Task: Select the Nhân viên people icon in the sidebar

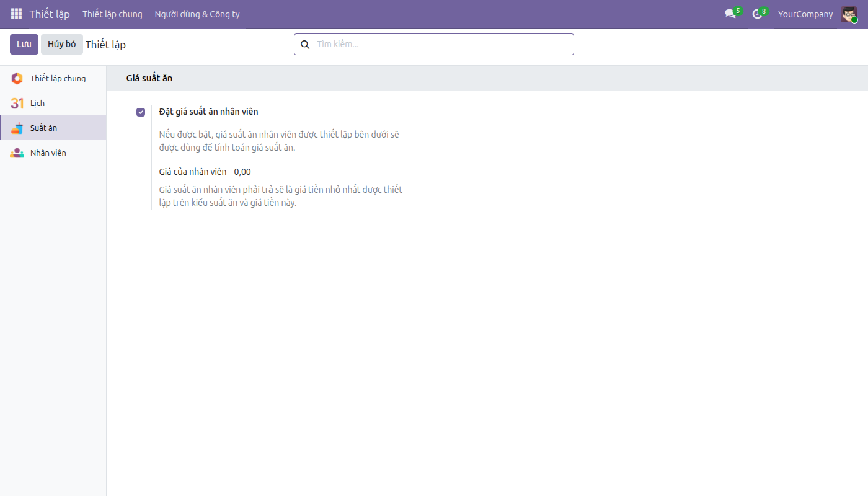Action: tap(17, 153)
